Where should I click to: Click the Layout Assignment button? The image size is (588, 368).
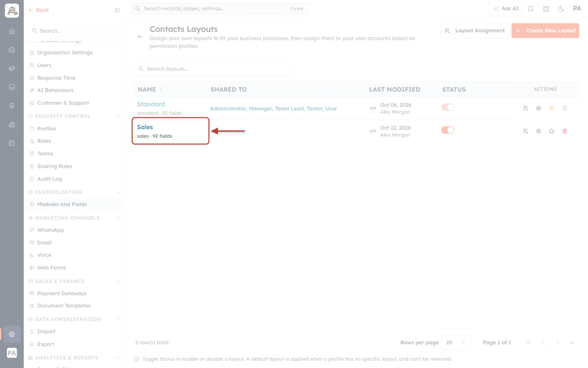tap(474, 31)
